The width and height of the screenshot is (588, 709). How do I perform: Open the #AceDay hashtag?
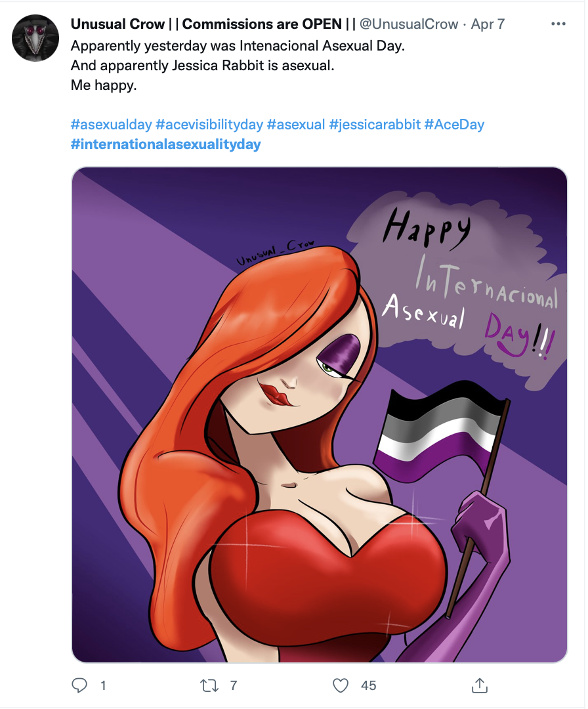[454, 124]
